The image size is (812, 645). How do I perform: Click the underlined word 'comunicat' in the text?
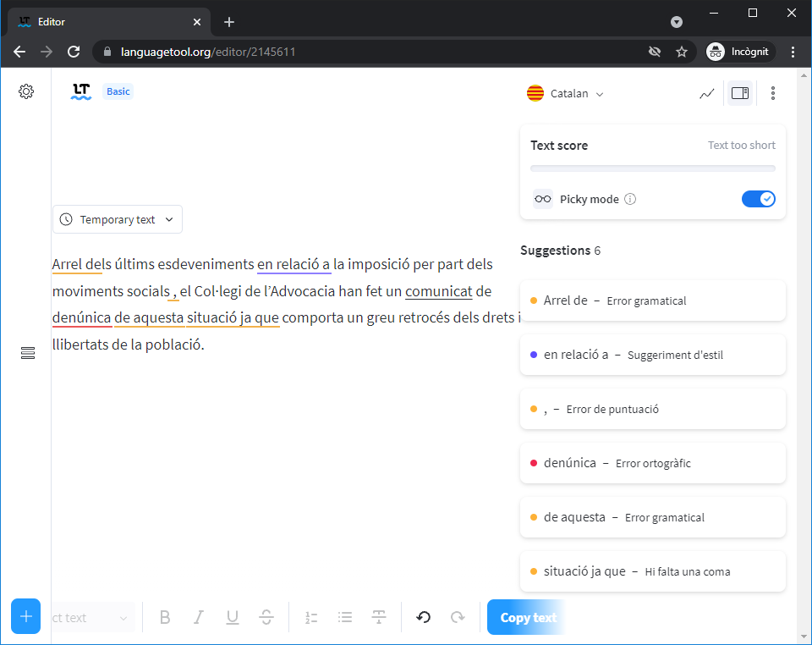[438, 291]
